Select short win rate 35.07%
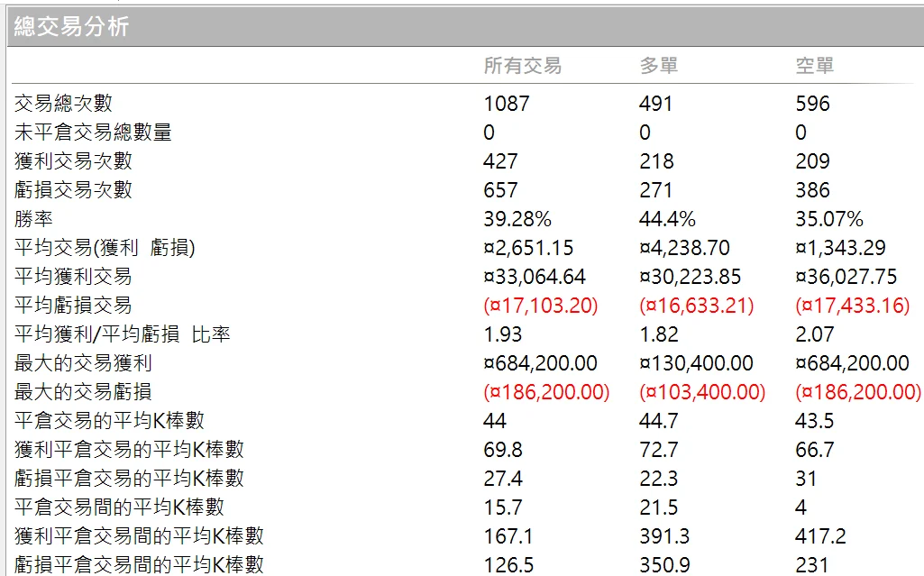The width and height of the screenshot is (924, 576). click(x=829, y=219)
